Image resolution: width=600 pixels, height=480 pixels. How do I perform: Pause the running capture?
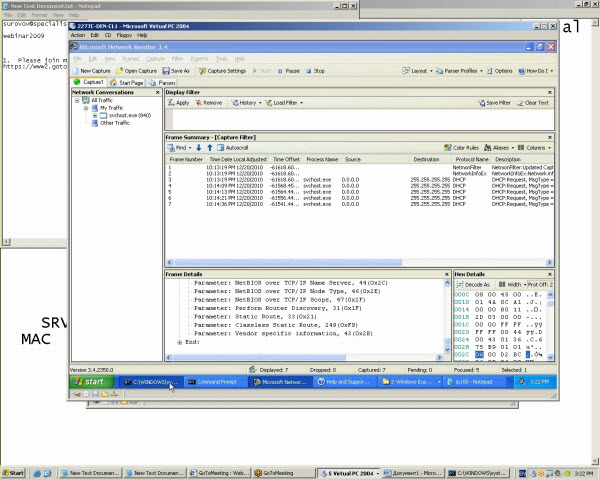[x=289, y=71]
